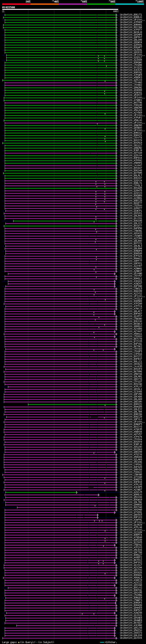Select hit label UniRef100_C4J635

(x=131, y=366)
